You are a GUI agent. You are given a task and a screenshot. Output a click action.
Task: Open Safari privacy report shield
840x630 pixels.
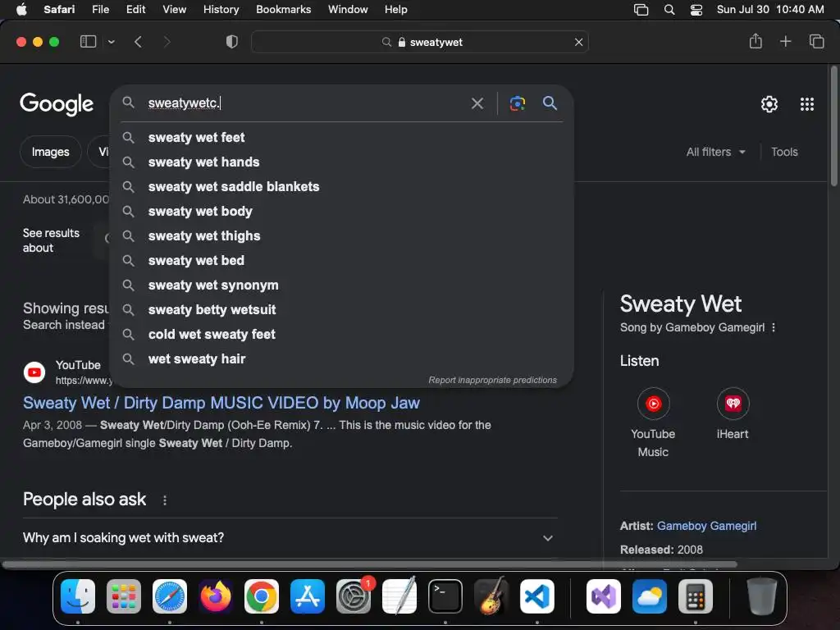232,42
